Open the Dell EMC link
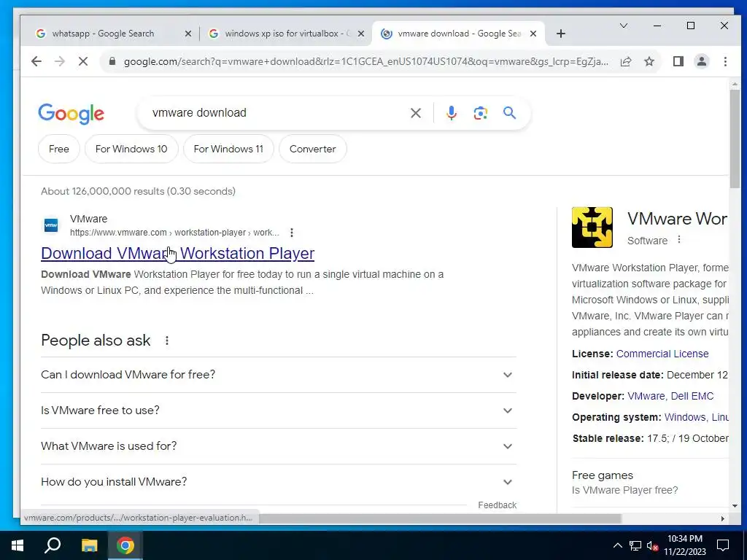The height and width of the screenshot is (560, 747). tap(692, 396)
